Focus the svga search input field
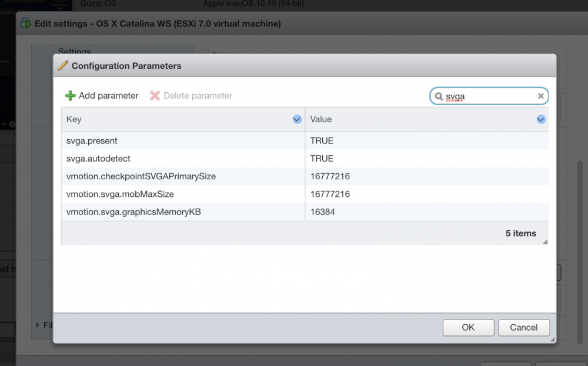Image resolution: width=588 pixels, height=366 pixels. point(489,96)
